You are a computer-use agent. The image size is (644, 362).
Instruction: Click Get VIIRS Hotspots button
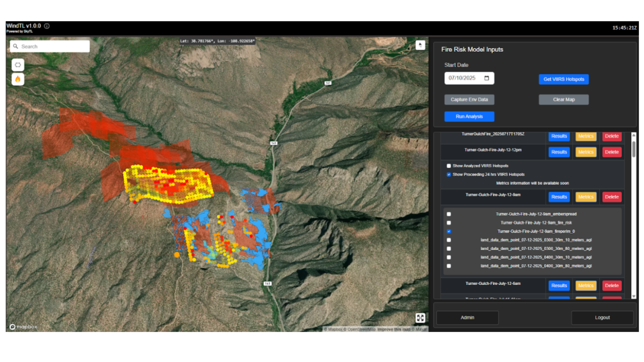click(563, 79)
